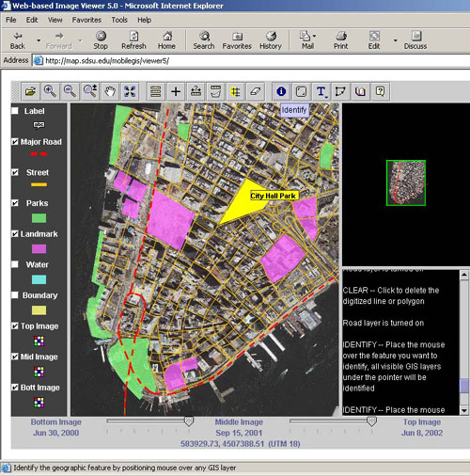This screenshot has width=470, height=476.
Task: Toggle the Top Image checkbox
Action: click(15, 325)
